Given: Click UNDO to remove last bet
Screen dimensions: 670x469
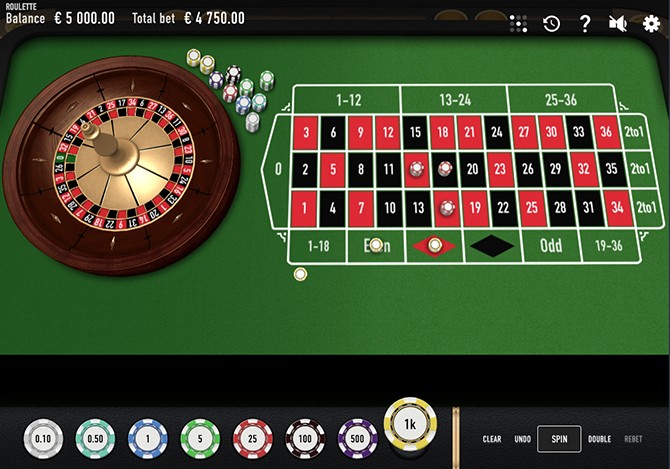Looking at the screenshot, I should click(x=522, y=439).
